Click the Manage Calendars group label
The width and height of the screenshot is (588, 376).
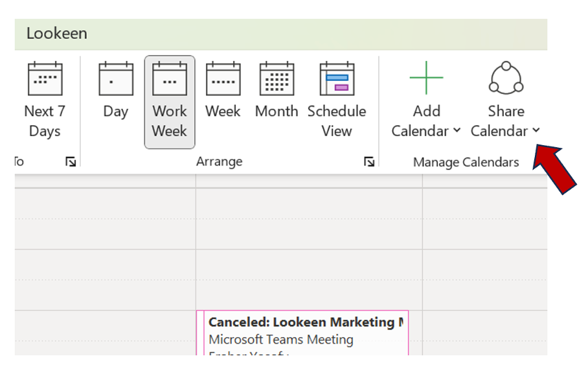click(466, 162)
